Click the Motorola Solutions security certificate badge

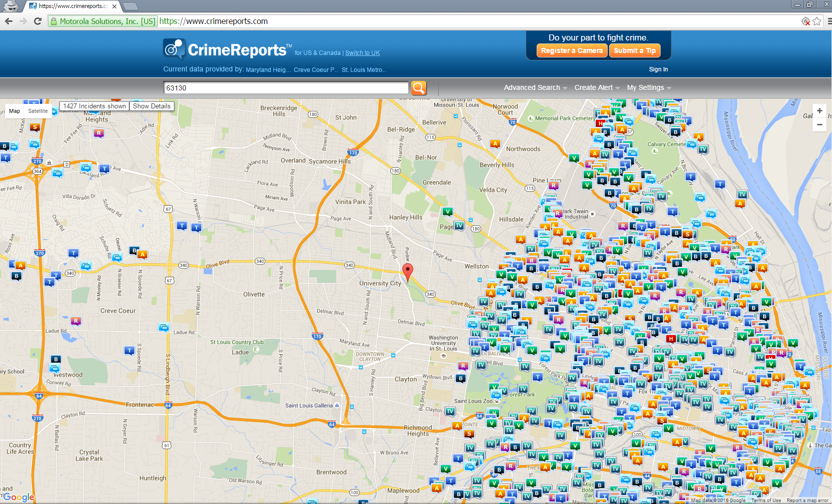point(103,21)
